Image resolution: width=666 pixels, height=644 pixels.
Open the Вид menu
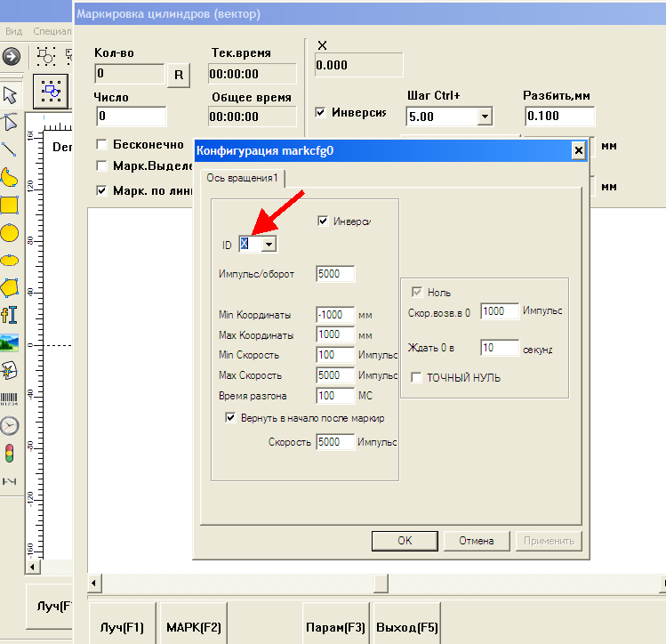pos(14,30)
